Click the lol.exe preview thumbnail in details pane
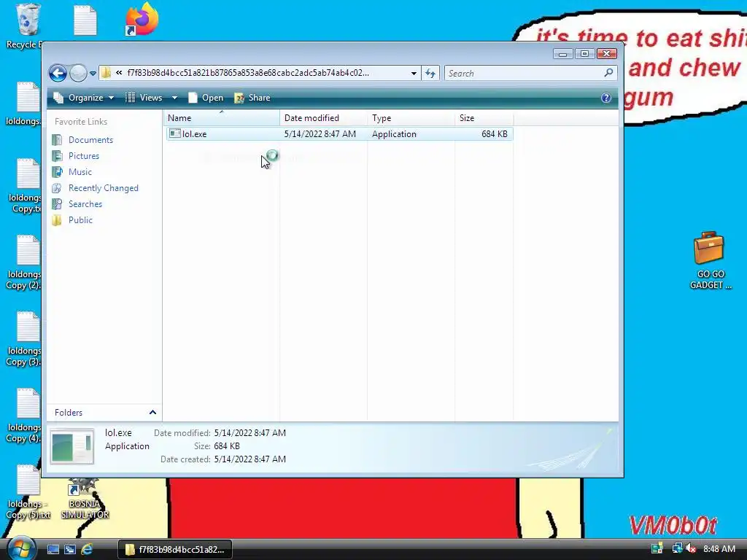 pyautogui.click(x=72, y=447)
